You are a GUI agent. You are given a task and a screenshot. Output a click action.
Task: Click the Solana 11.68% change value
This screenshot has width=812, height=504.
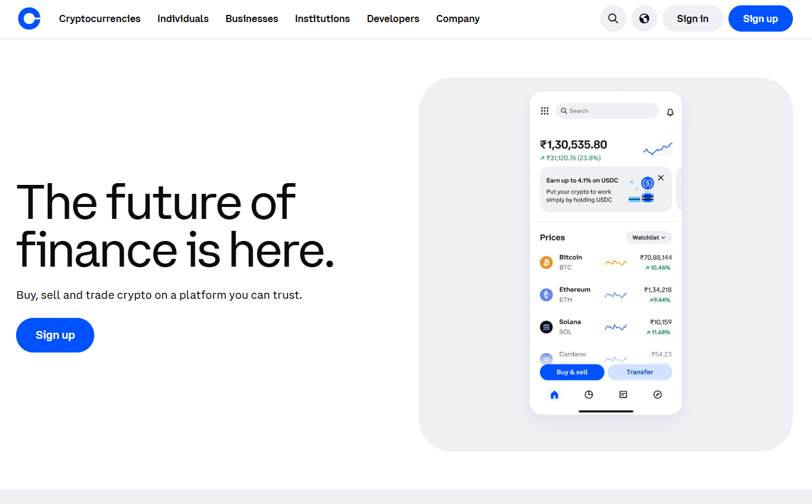pyautogui.click(x=658, y=332)
